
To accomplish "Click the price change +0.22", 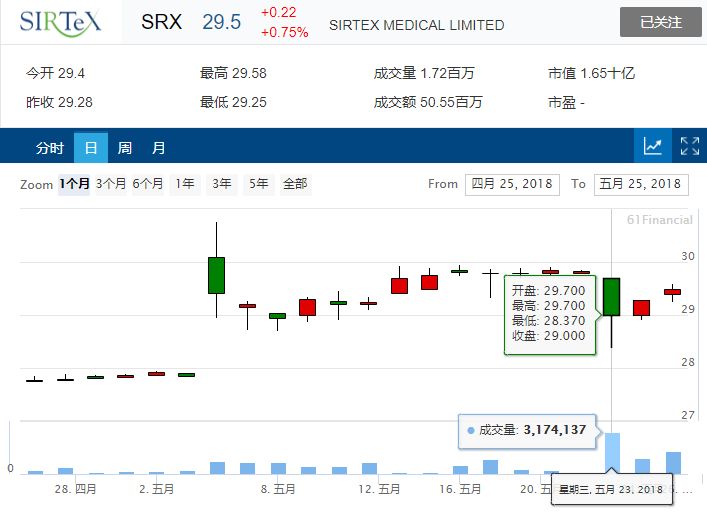I will 279,12.
